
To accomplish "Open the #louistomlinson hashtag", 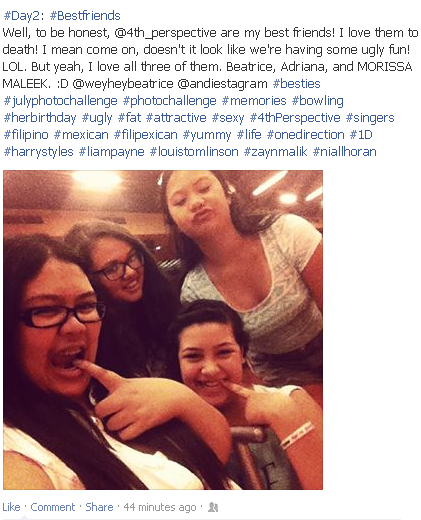I will pos(194,152).
